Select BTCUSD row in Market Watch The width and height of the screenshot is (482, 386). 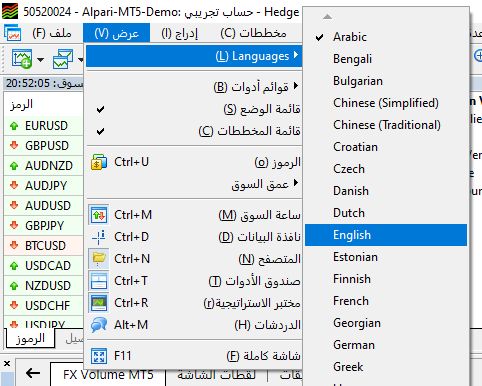point(43,246)
